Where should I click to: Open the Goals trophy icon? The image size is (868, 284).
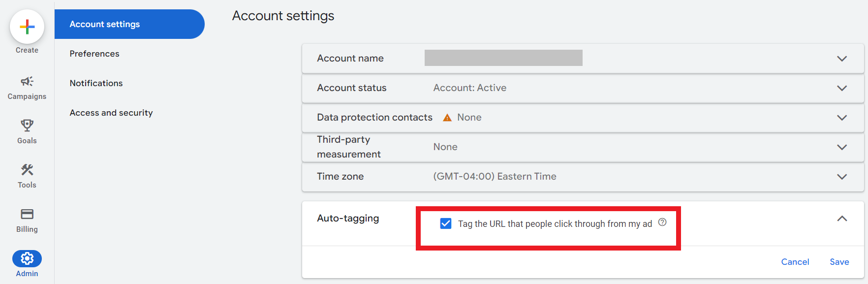[27, 126]
